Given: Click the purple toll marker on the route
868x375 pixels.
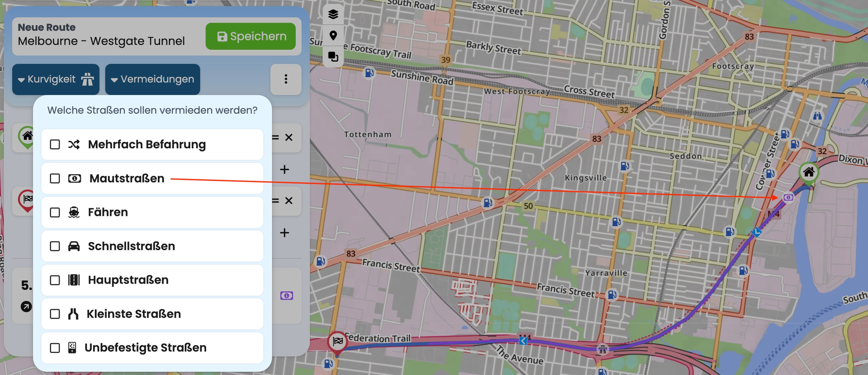Looking at the screenshot, I should 788,197.
